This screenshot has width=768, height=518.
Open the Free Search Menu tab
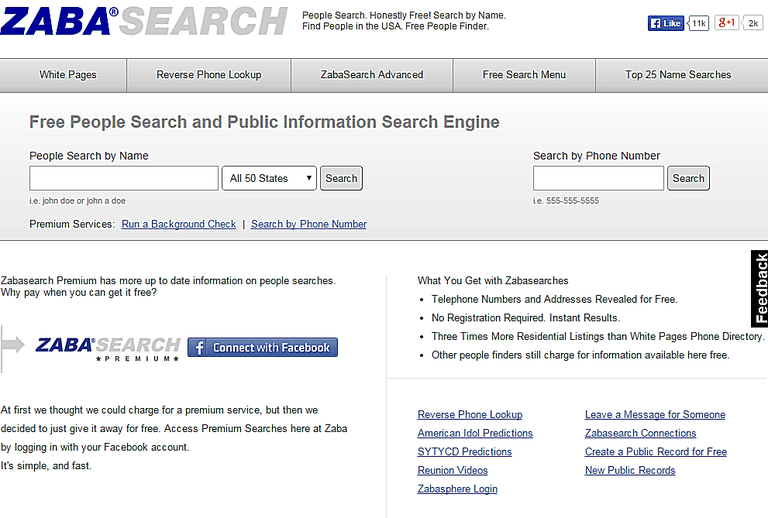[x=524, y=75]
